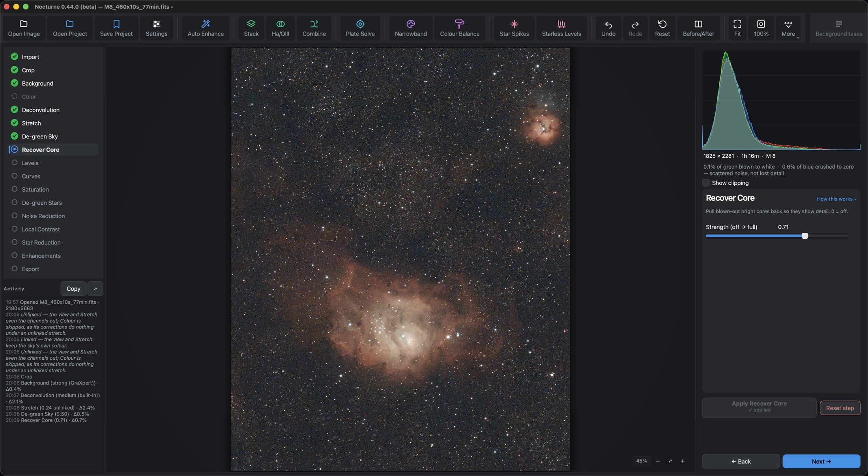
Task: Expand the Activity log panel
Action: 95,289
